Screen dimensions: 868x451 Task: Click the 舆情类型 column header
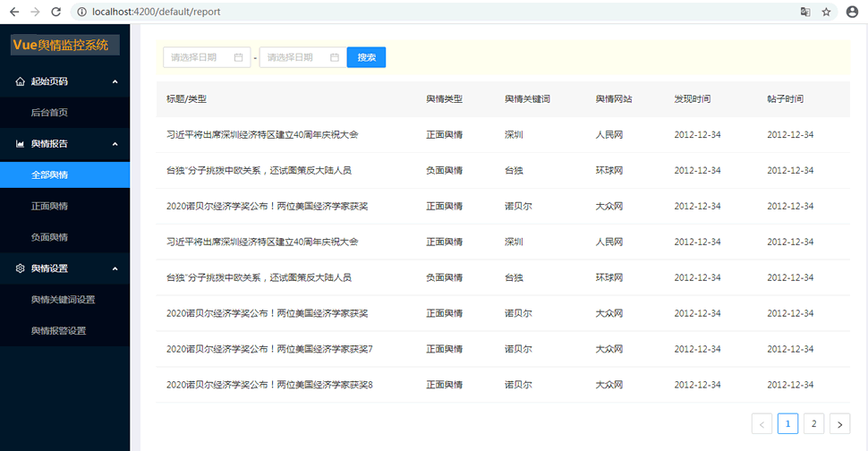click(444, 99)
